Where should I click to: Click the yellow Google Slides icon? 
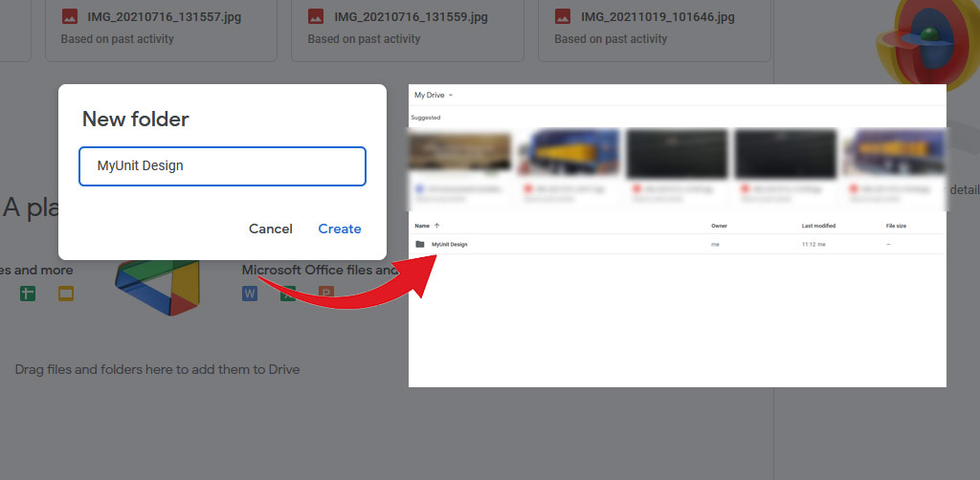(66, 294)
